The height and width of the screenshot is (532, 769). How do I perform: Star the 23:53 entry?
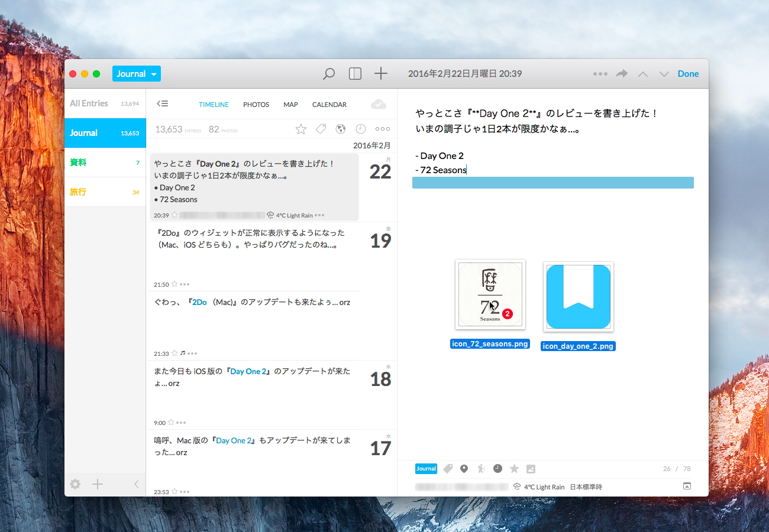click(175, 492)
